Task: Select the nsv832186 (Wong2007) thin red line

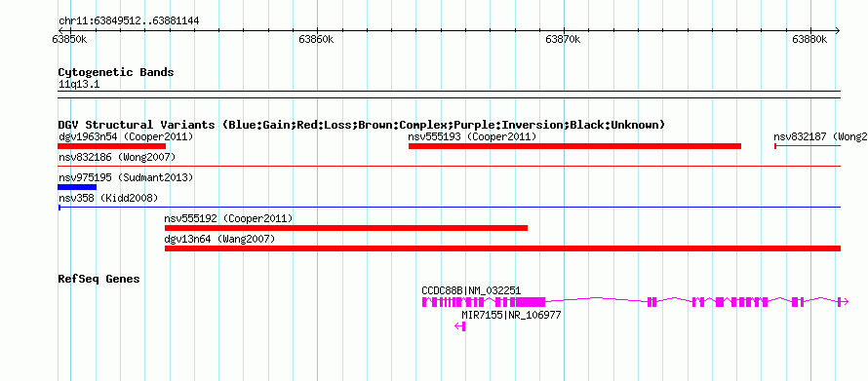Action: coord(449,166)
